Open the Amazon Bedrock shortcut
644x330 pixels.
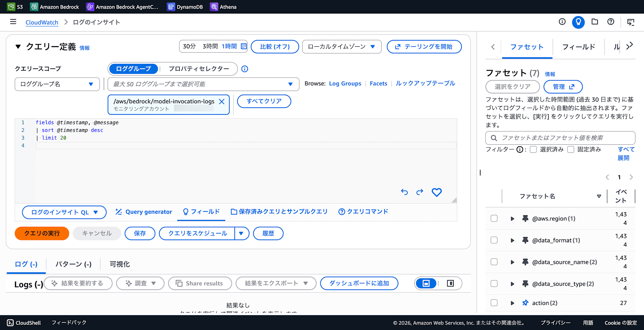pyautogui.click(x=54, y=7)
